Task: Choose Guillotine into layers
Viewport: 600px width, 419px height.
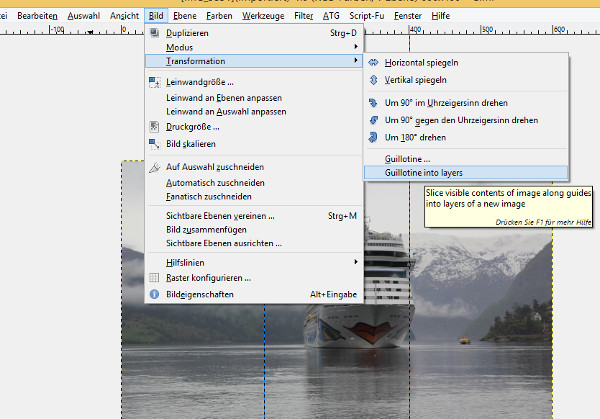Action: click(466, 173)
